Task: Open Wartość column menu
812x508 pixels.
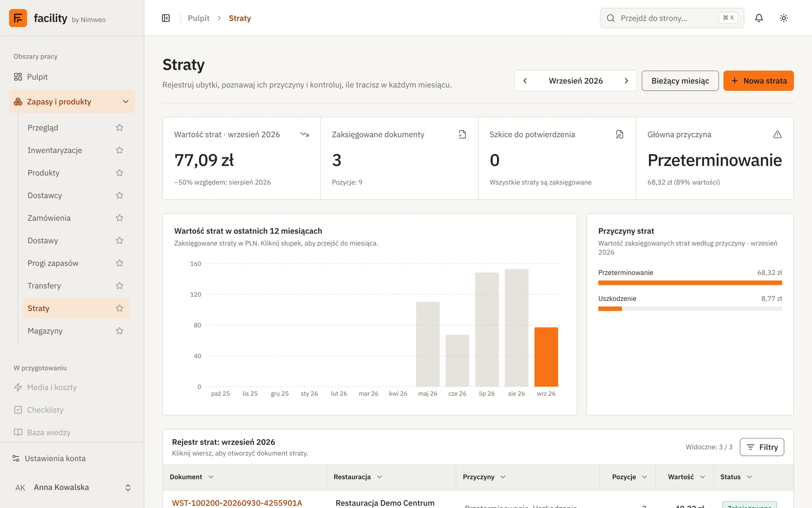Action: (x=702, y=477)
